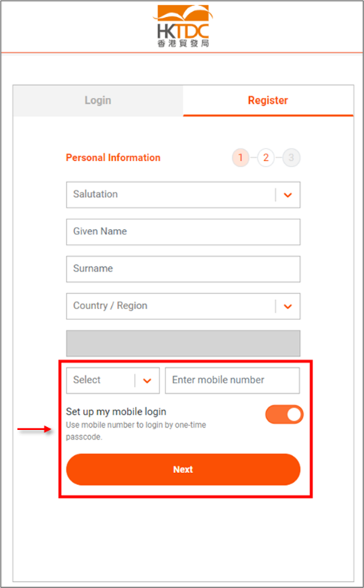Click the orange Next button

(x=183, y=469)
